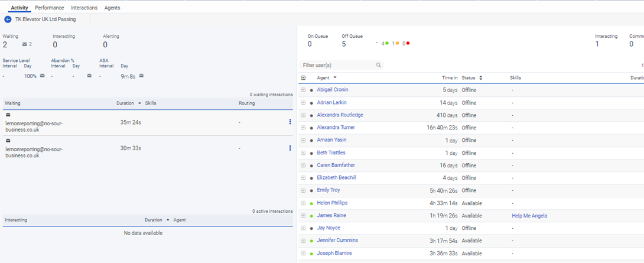Click the search magnifier in the user filter

(379, 65)
